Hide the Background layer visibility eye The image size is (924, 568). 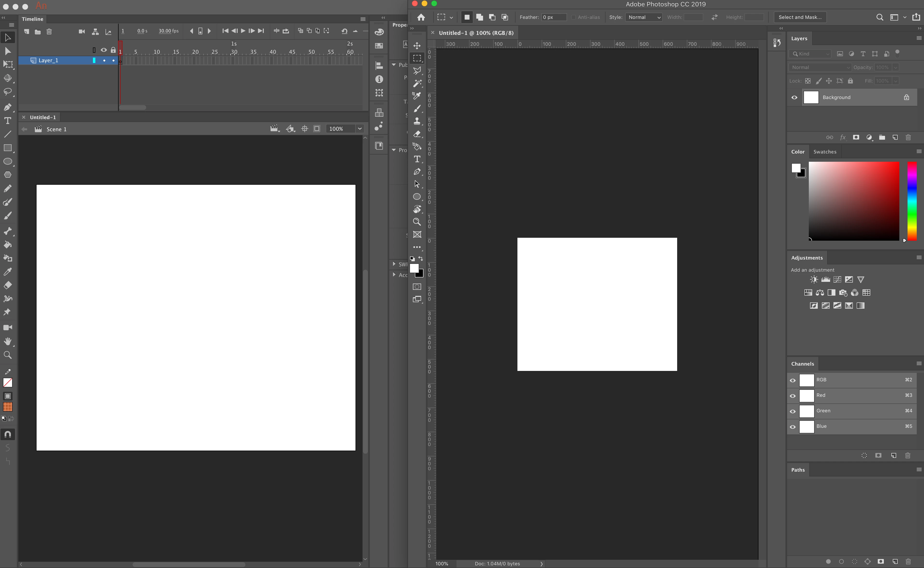click(795, 97)
